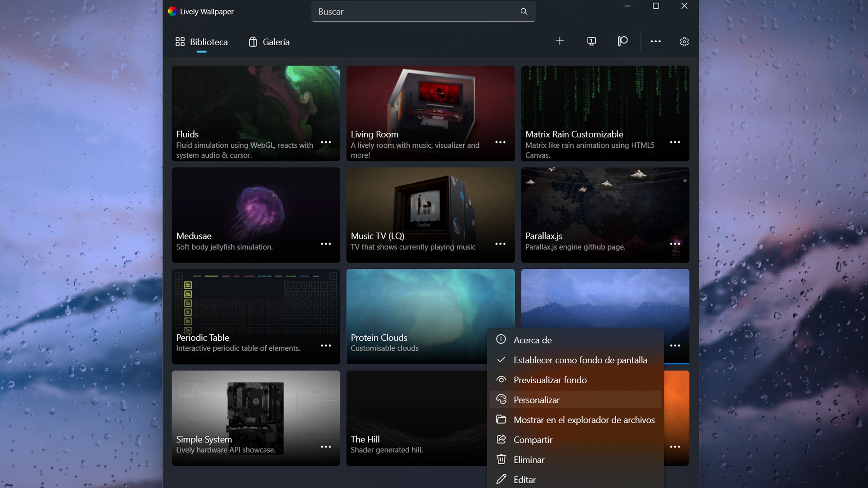Switch to the Galería tab
The image size is (868, 488).
pyautogui.click(x=269, y=42)
